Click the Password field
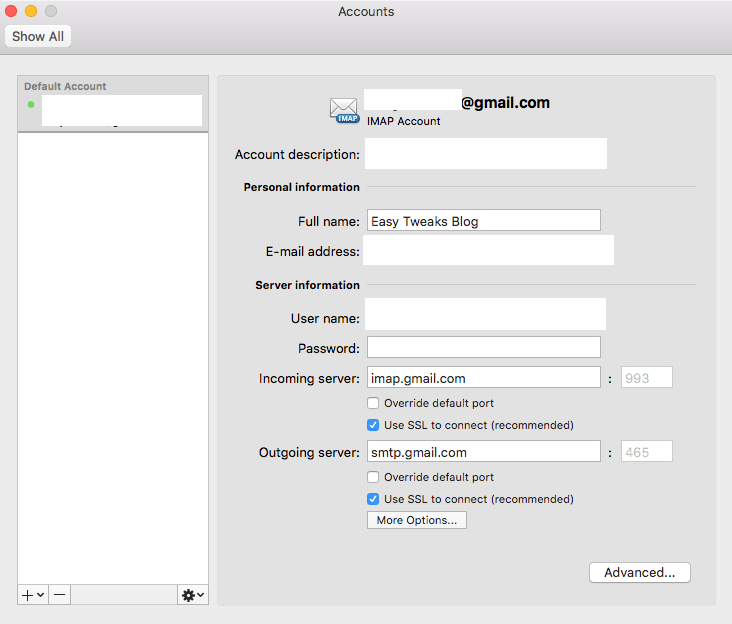The height and width of the screenshot is (624, 732). coord(484,347)
